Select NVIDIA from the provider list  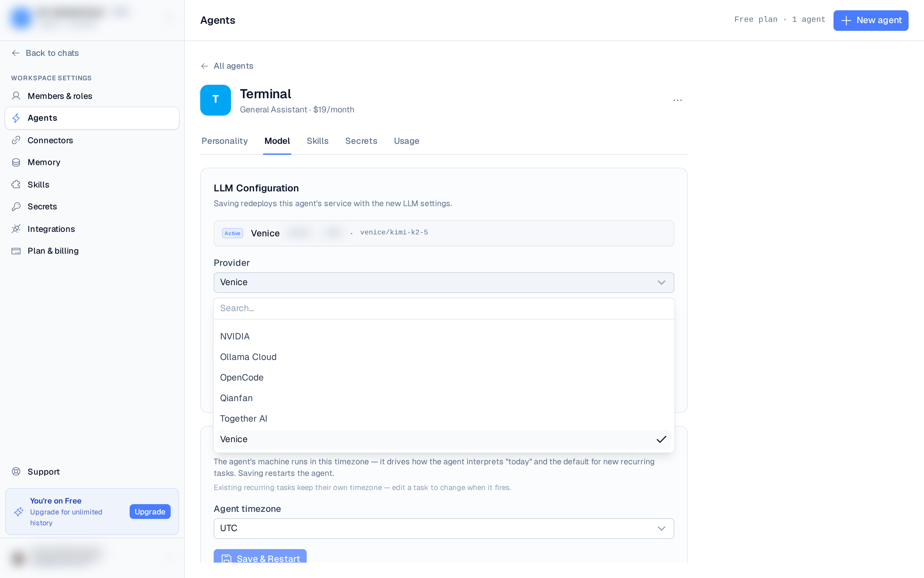[444, 337]
